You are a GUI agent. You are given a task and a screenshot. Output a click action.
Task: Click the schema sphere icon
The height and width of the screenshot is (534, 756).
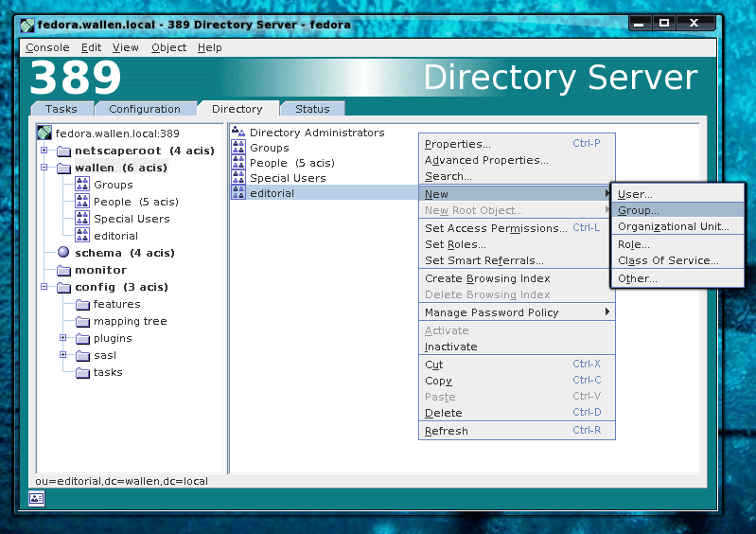(63, 252)
